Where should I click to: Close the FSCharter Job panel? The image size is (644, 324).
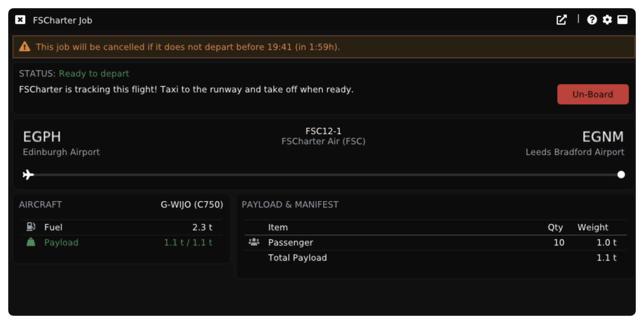click(x=20, y=20)
